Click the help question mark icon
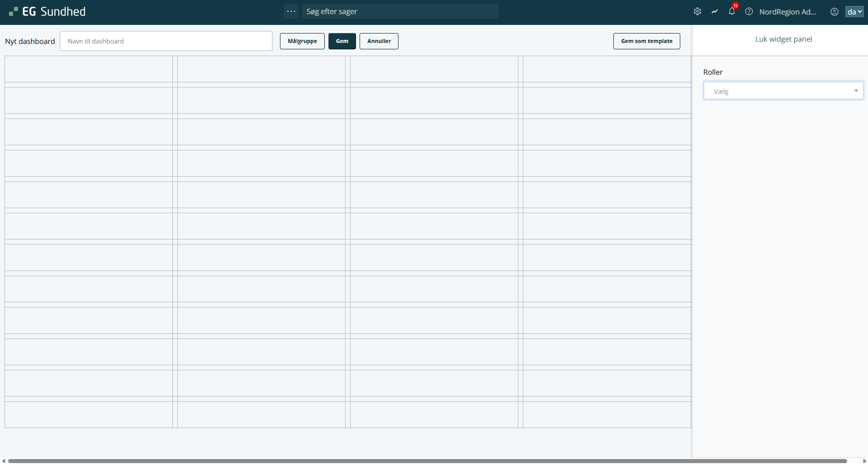This screenshot has height=464, width=868. pyautogui.click(x=749, y=12)
